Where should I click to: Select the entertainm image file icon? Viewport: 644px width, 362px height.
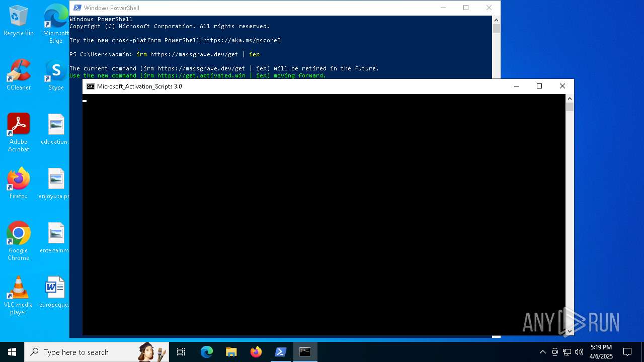tap(56, 238)
